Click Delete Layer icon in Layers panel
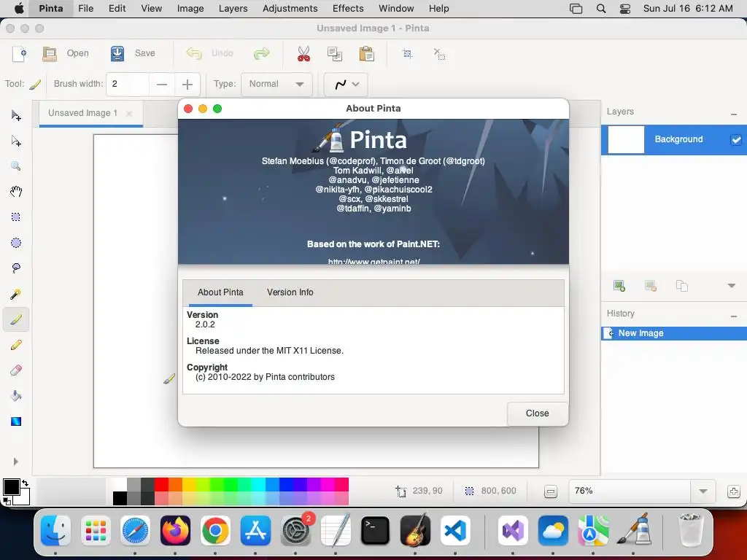 (x=650, y=286)
